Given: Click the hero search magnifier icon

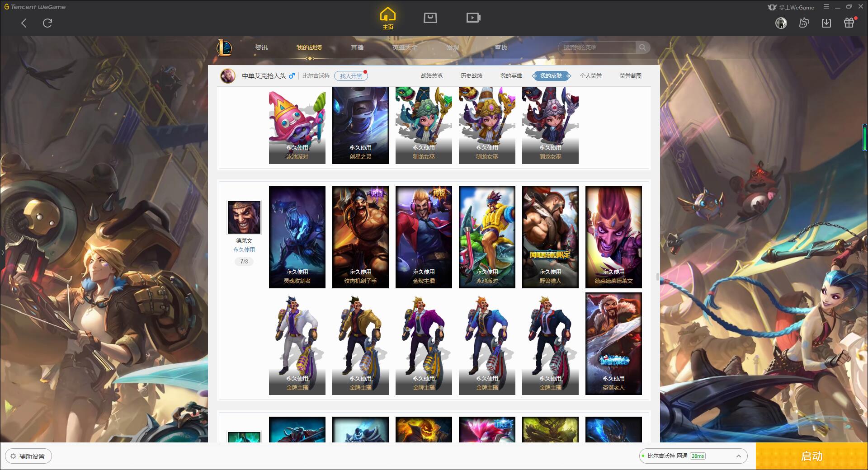Looking at the screenshot, I should click(x=642, y=47).
